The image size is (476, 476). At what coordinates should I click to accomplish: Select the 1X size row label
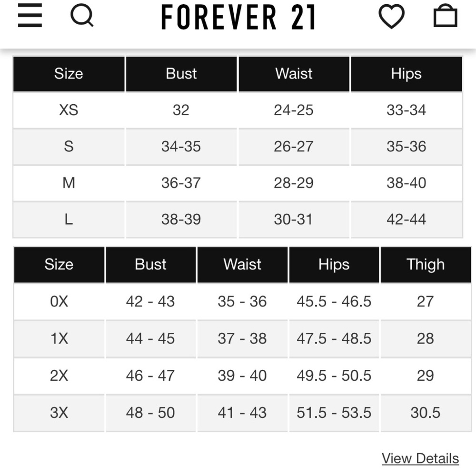click(59, 338)
